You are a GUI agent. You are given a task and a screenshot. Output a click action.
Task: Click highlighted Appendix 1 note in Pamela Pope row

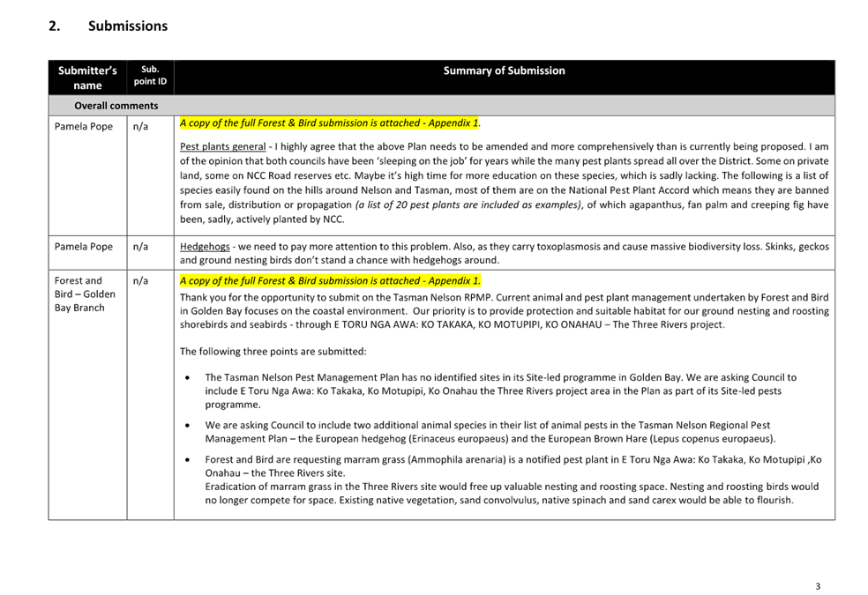pyautogui.click(x=329, y=123)
